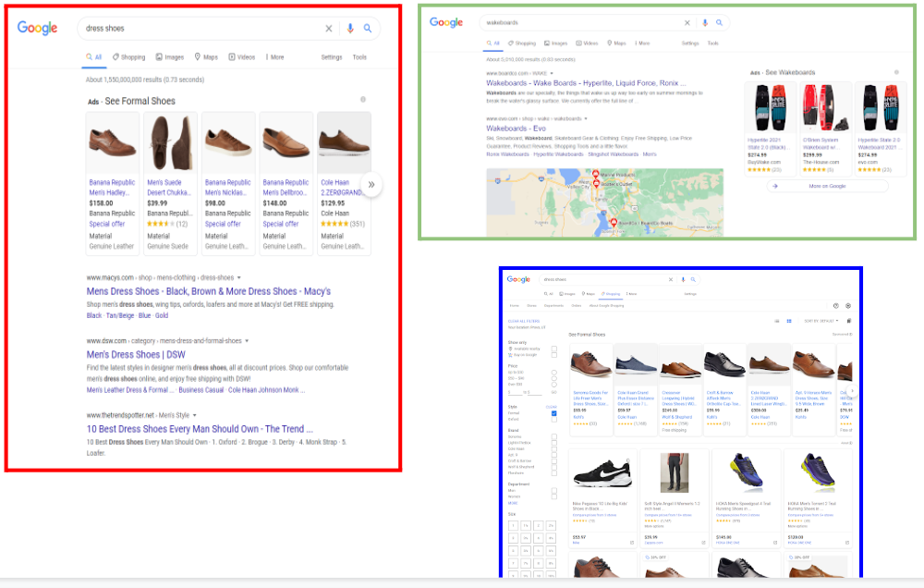Open ad info icon beside See Wakeboards
The width and height of the screenshot is (924, 588).
click(896, 72)
